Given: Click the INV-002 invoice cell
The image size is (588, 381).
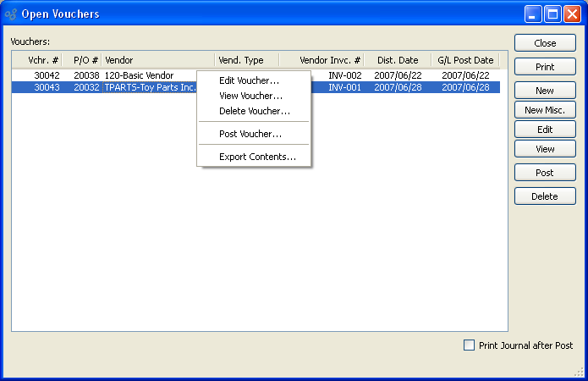Looking at the screenshot, I should (344, 75).
